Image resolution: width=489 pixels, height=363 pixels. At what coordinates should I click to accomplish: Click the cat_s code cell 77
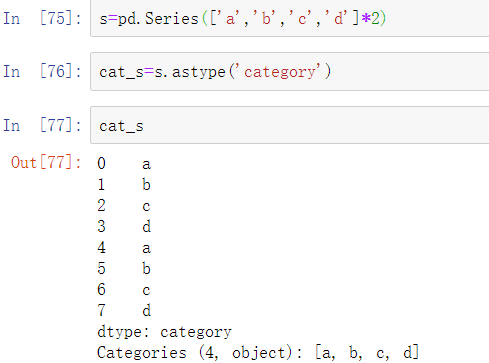pyautogui.click(x=289, y=125)
